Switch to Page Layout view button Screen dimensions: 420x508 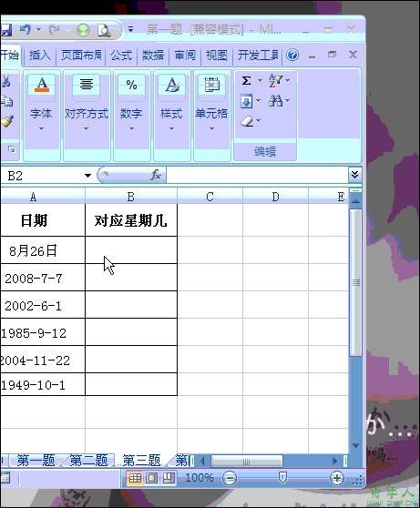(x=152, y=478)
